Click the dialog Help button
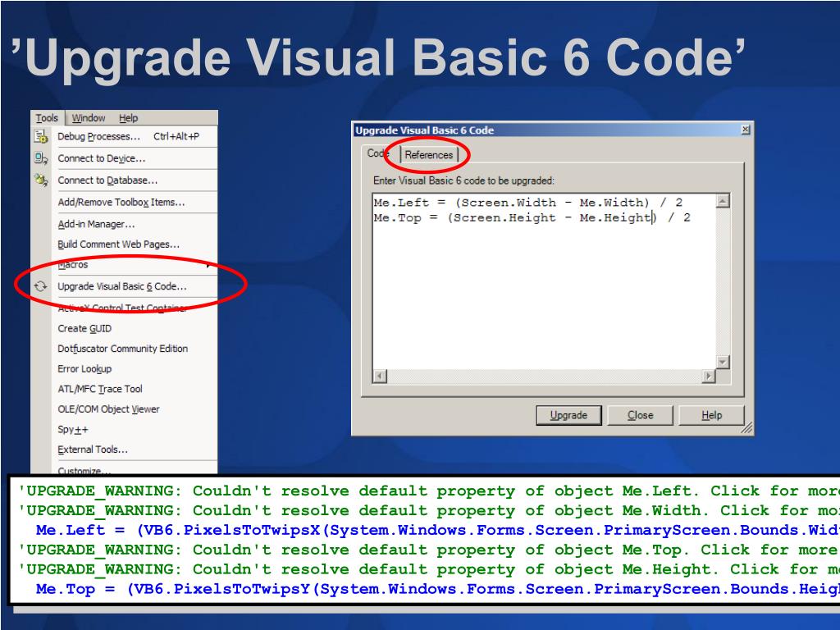The height and width of the screenshot is (630, 840). pos(711,415)
